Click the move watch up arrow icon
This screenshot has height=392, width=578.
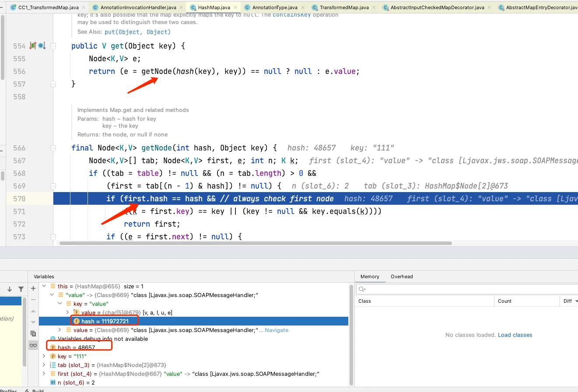point(33,311)
